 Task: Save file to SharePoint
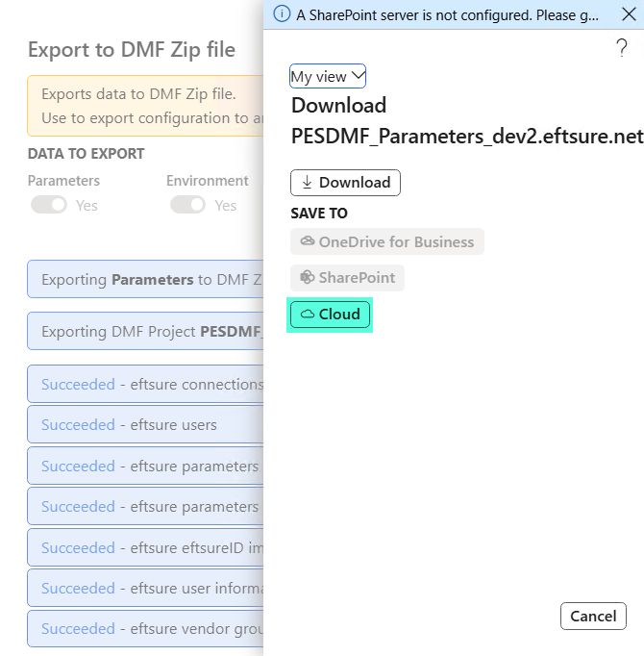coord(348,278)
